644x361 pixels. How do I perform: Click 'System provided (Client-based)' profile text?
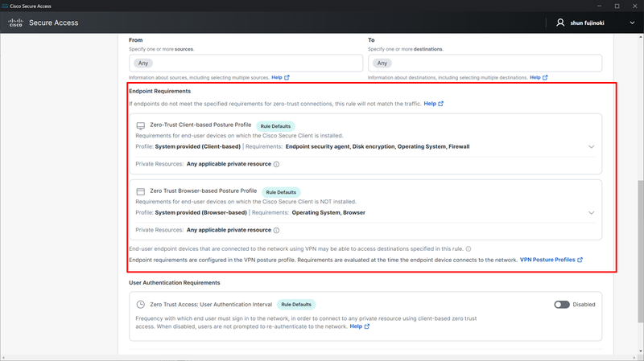click(x=197, y=146)
